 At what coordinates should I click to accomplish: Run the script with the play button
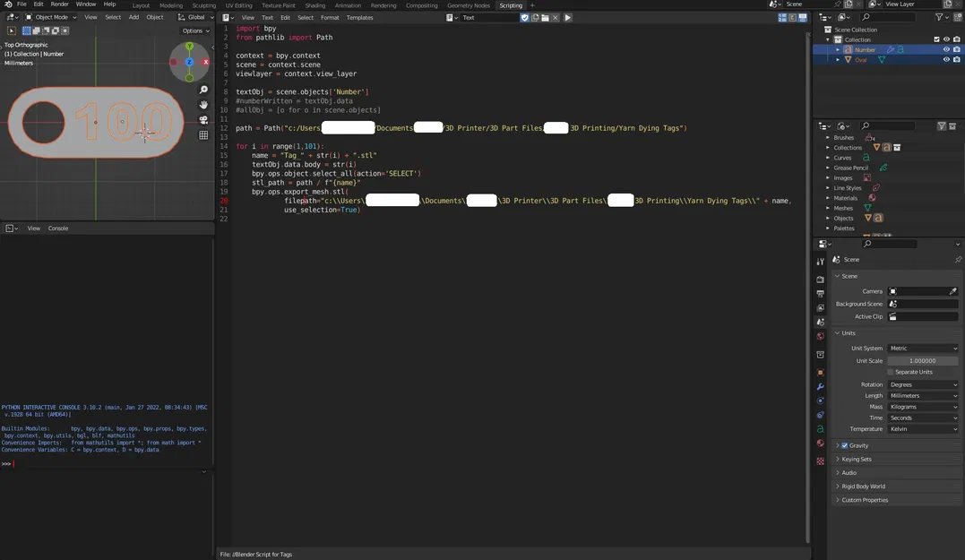pos(568,17)
